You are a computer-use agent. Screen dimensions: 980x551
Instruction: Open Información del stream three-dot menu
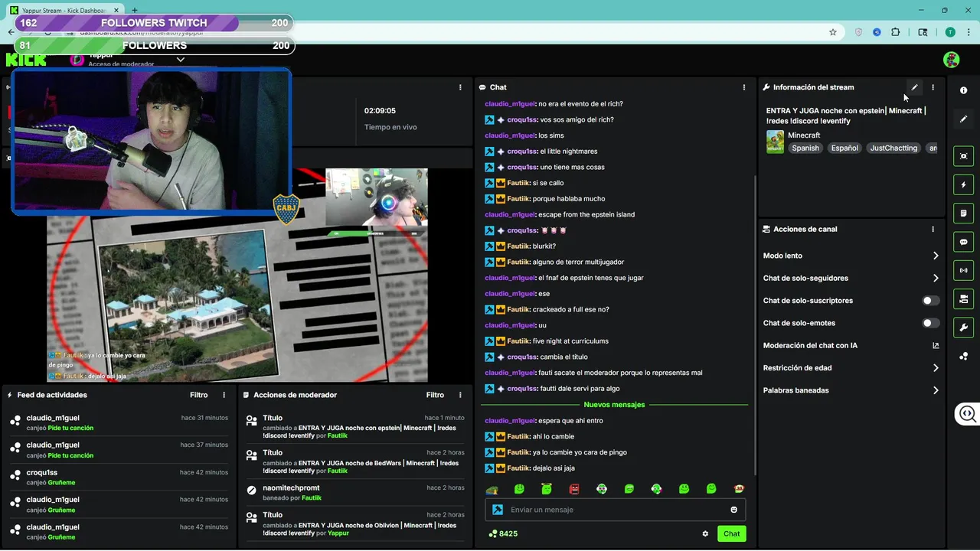click(933, 87)
